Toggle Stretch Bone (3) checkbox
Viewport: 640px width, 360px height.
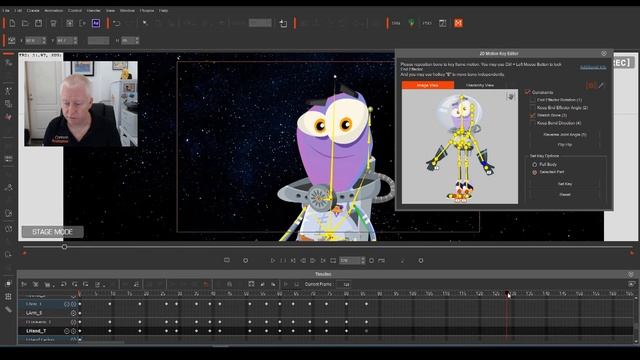coord(532,116)
